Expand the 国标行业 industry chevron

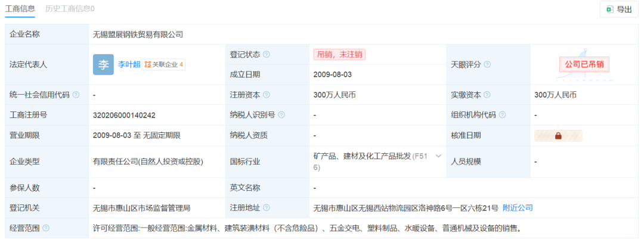[438, 156]
